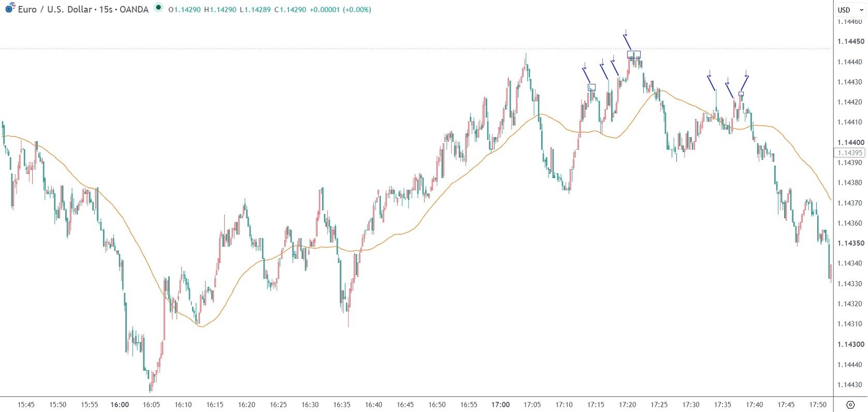Click the 16:15 time axis label

[x=215, y=405]
